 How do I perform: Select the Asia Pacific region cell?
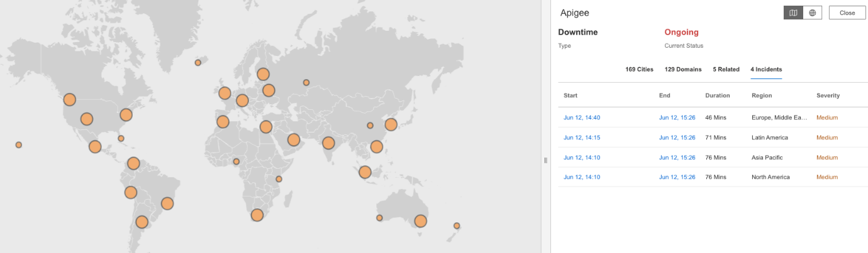768,158
